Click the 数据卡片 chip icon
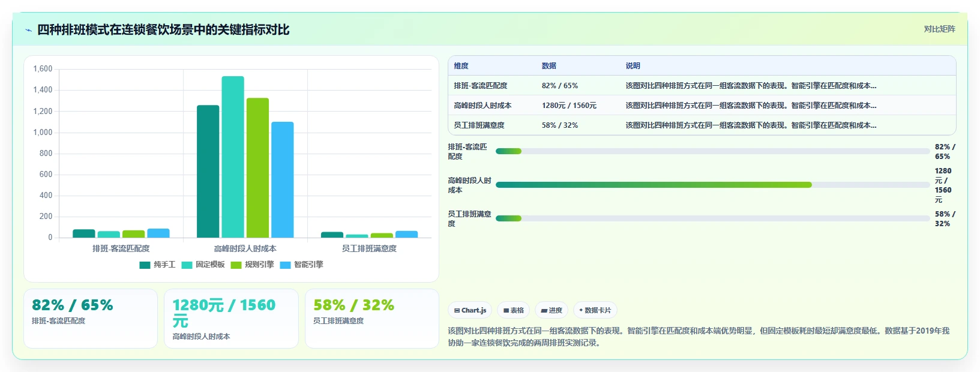This screenshot has width=980, height=372. coord(581,310)
